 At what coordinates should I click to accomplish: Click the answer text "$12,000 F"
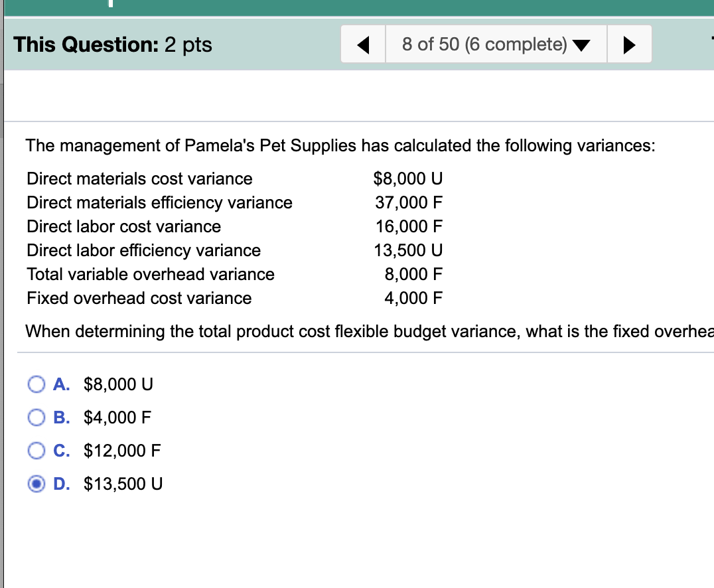point(121,451)
